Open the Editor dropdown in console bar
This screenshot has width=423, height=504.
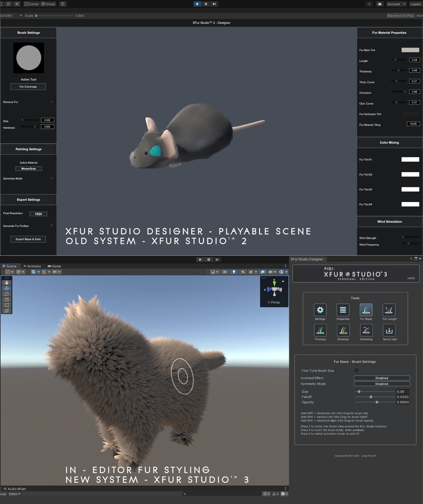[15, 494]
